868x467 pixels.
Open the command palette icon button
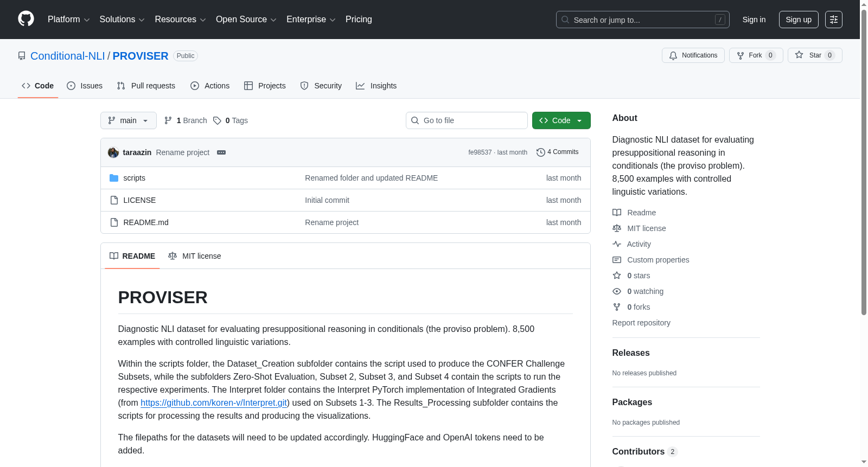[x=833, y=20]
